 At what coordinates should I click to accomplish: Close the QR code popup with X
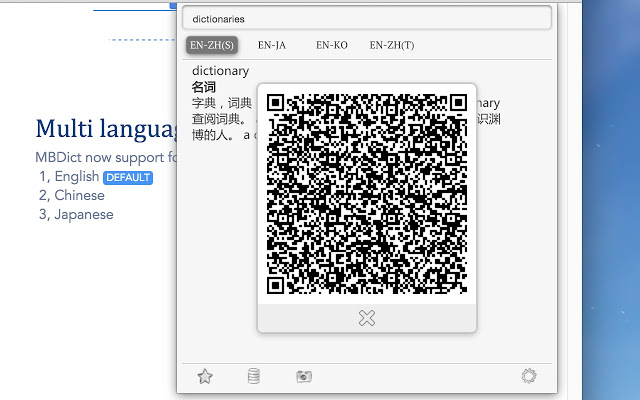tap(367, 318)
